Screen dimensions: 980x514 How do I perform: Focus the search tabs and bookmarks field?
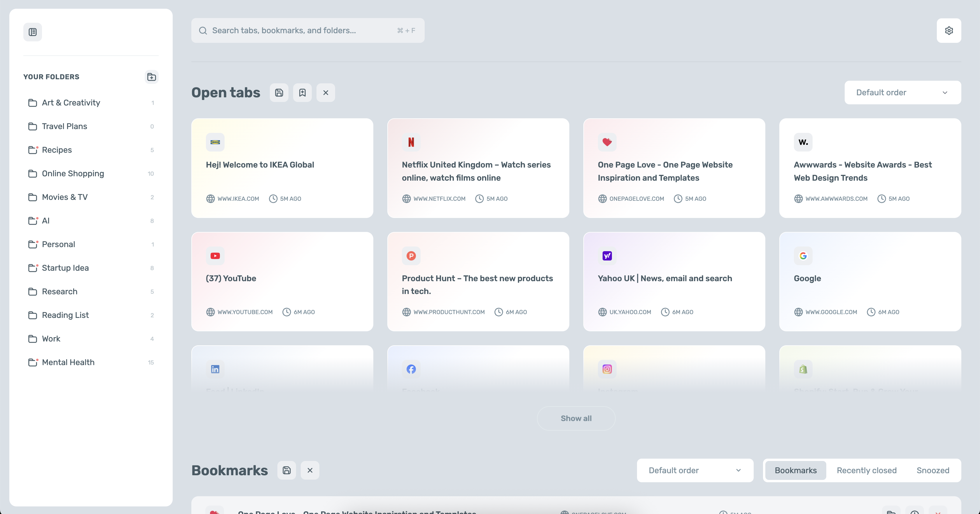(308, 30)
